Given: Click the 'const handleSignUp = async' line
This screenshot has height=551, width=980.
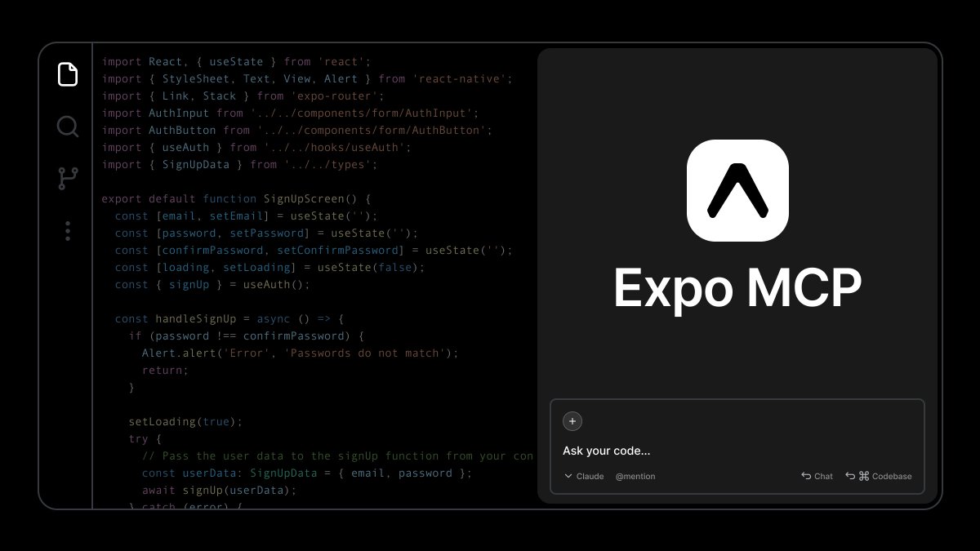Looking at the screenshot, I should click(229, 319).
